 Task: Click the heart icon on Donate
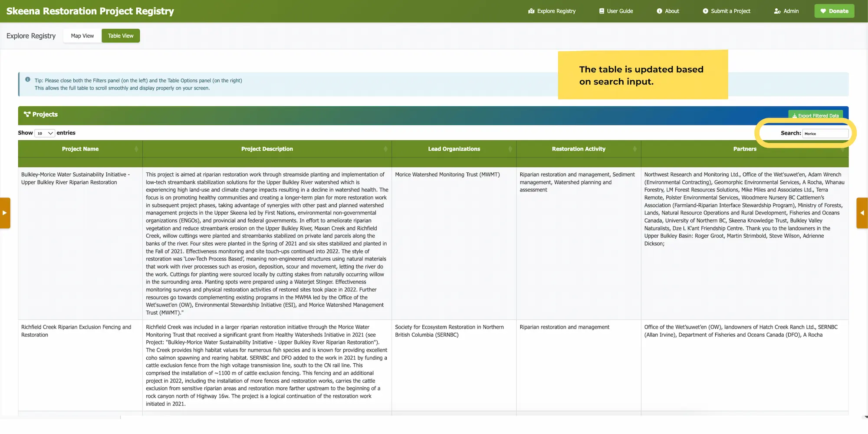[x=823, y=11]
